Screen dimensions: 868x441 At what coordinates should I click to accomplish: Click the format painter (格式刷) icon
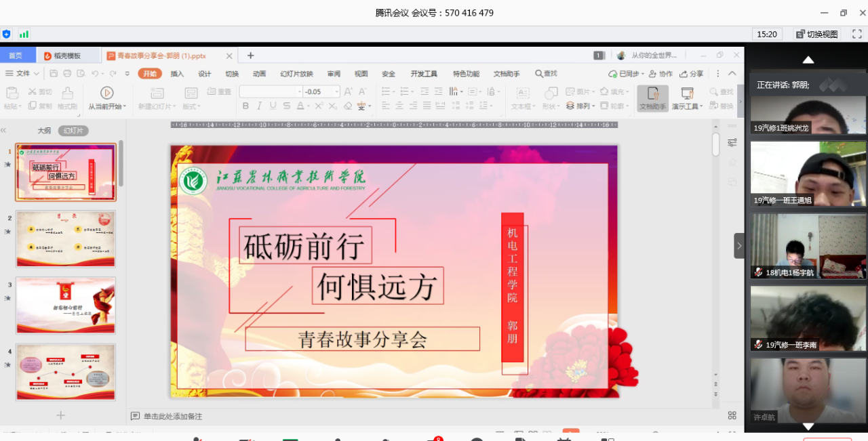pyautogui.click(x=67, y=93)
